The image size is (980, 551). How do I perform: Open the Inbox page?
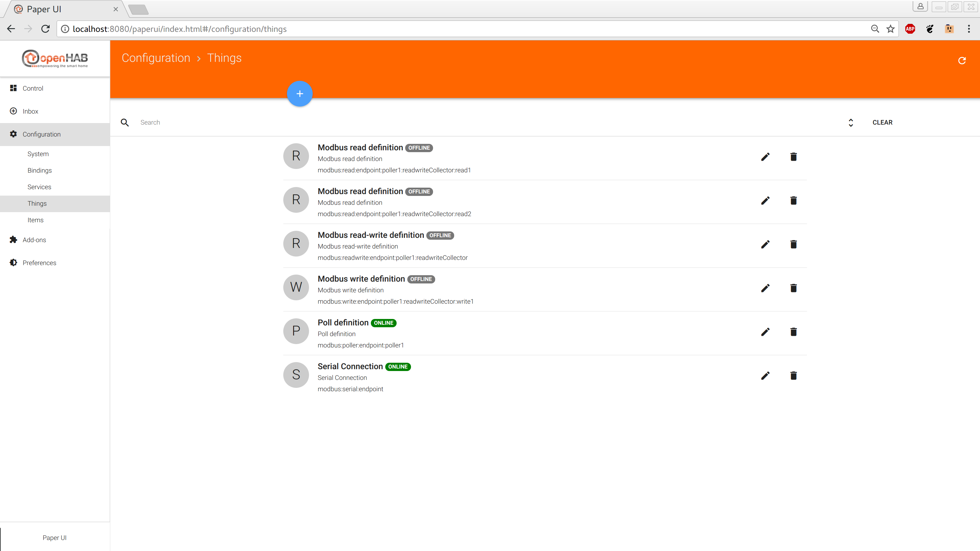30,111
